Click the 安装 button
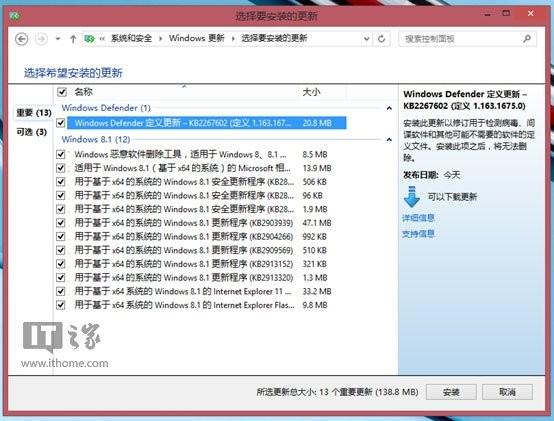 point(451,392)
